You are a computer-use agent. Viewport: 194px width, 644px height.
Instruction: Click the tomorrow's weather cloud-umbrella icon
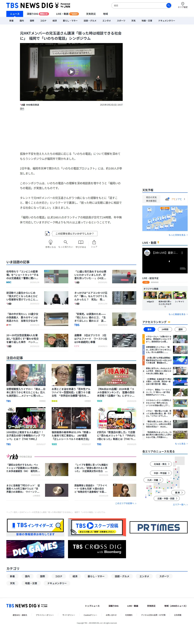[x=167, y=199]
